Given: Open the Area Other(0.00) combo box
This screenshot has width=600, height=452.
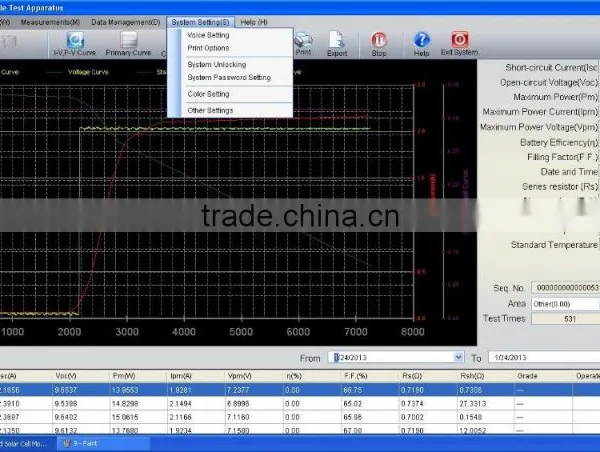Looking at the screenshot, I should pyautogui.click(x=566, y=304).
